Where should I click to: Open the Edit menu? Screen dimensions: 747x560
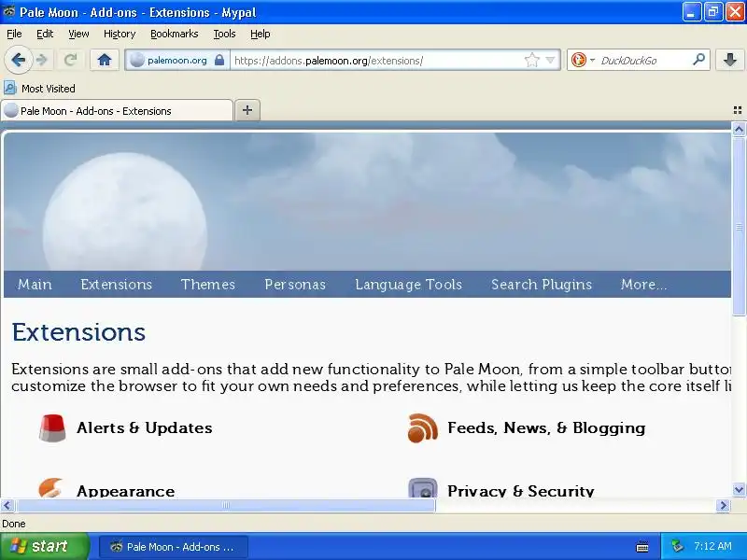[45, 34]
